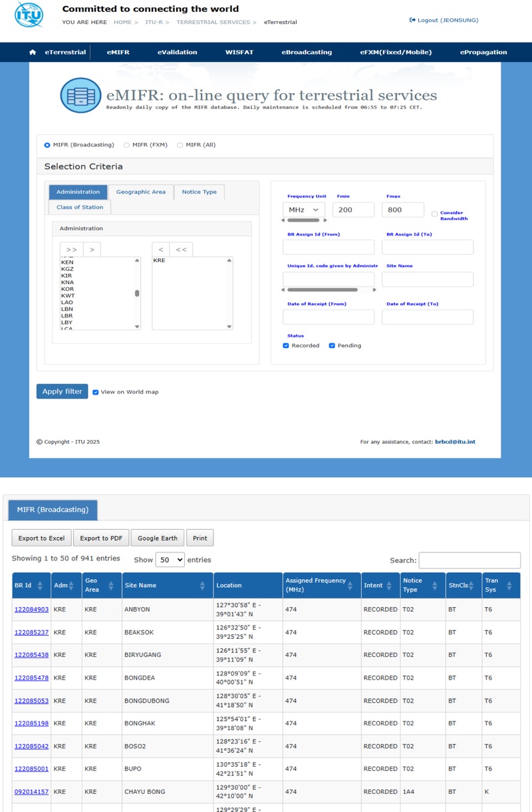Click the Apply filter button
This screenshot has height=812, width=532.
(x=62, y=391)
